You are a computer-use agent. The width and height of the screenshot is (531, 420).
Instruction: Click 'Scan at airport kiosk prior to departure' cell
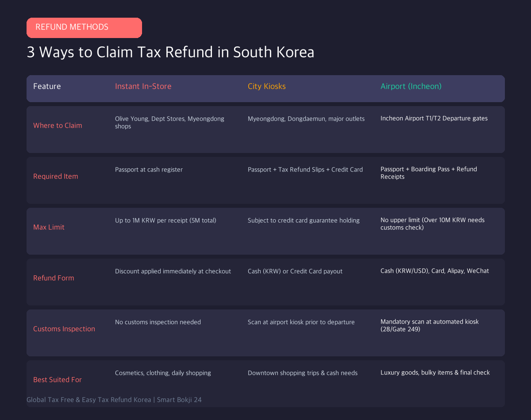301,322
